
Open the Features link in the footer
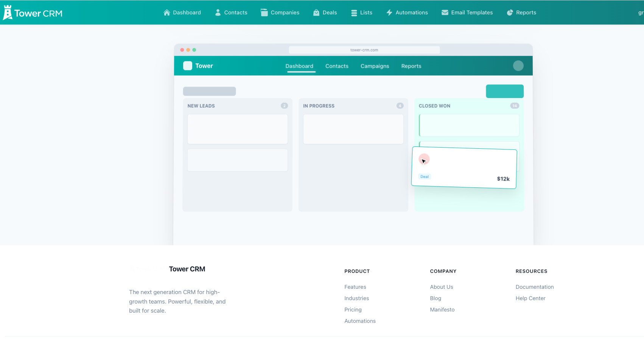355,287
